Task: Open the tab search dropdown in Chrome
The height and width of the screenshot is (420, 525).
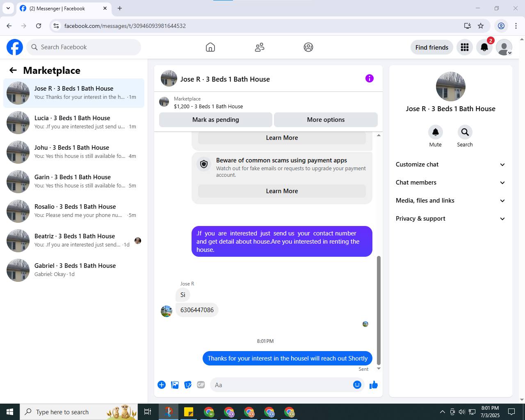Action: [8, 8]
